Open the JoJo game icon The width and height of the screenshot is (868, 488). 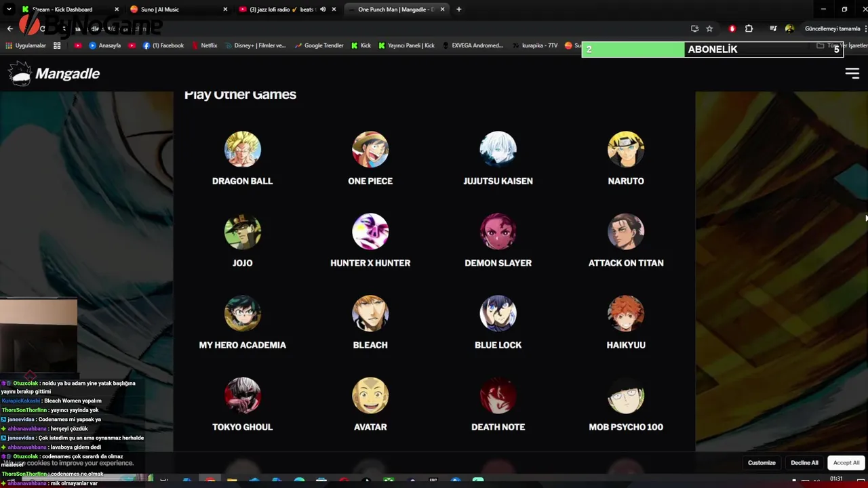point(242,231)
